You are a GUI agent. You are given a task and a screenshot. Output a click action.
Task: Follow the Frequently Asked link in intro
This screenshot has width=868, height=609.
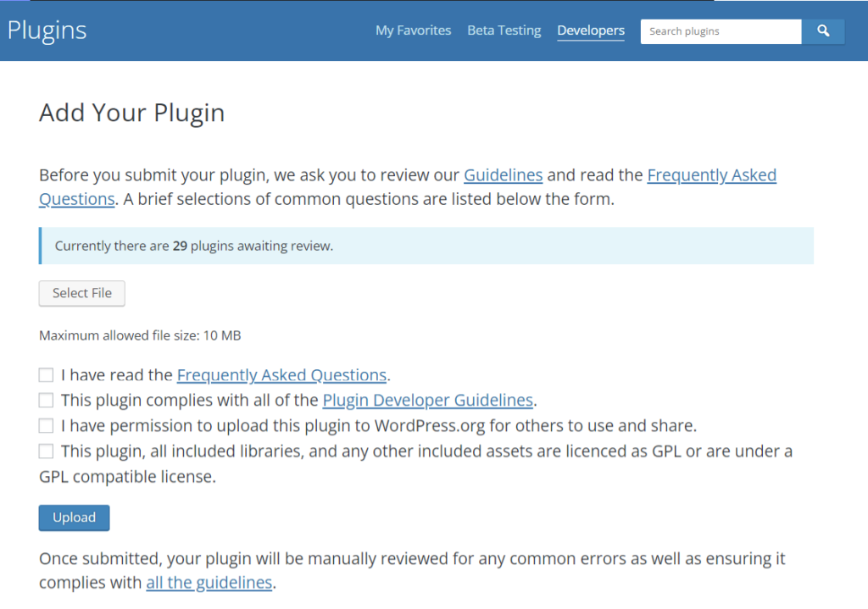711,174
